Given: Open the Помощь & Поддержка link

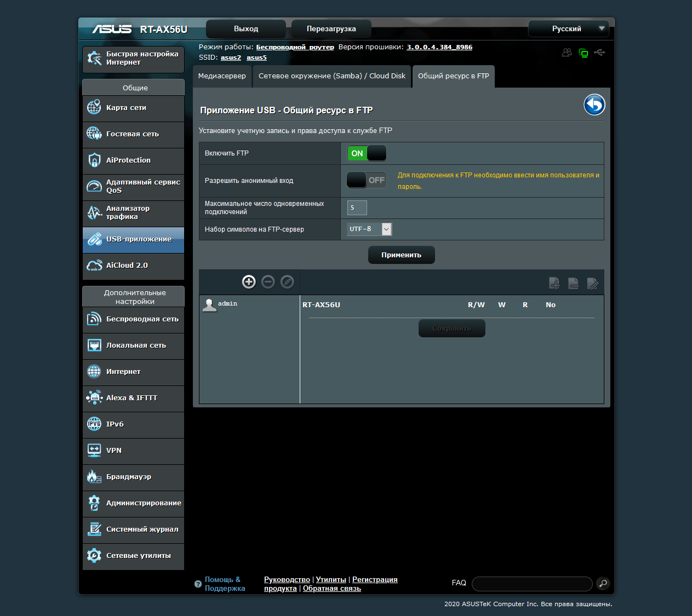Looking at the screenshot, I should [225, 584].
